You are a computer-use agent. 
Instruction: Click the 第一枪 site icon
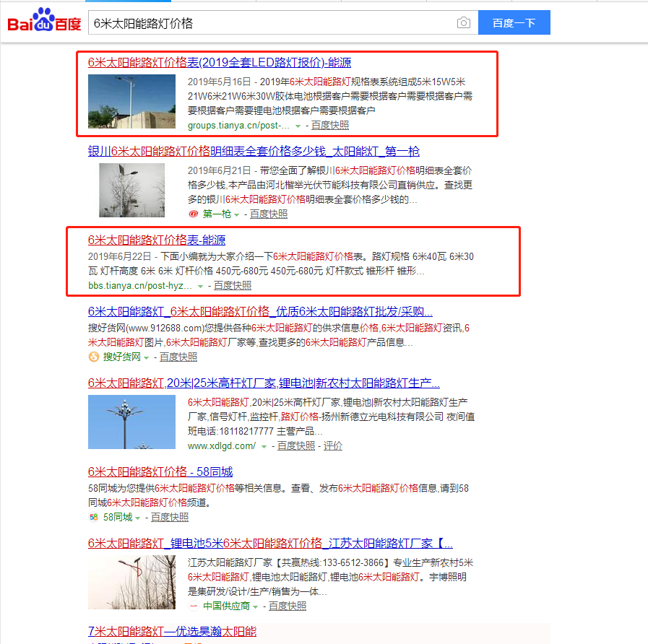193,214
